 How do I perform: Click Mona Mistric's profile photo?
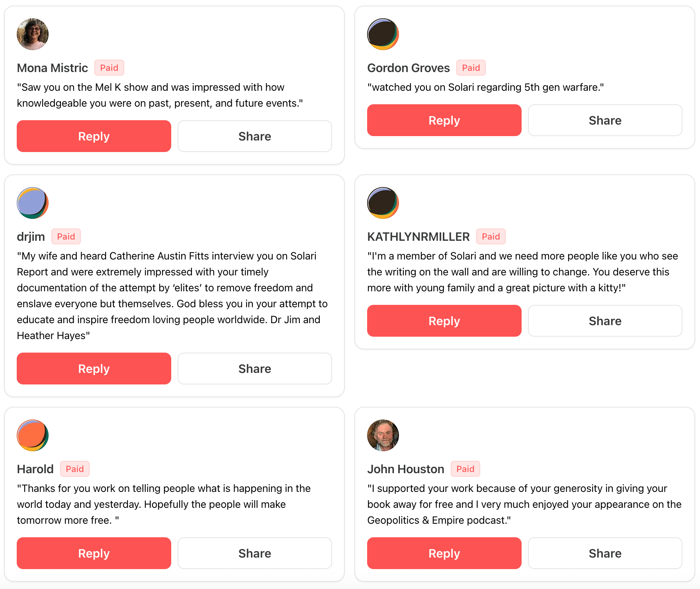pos(33,34)
